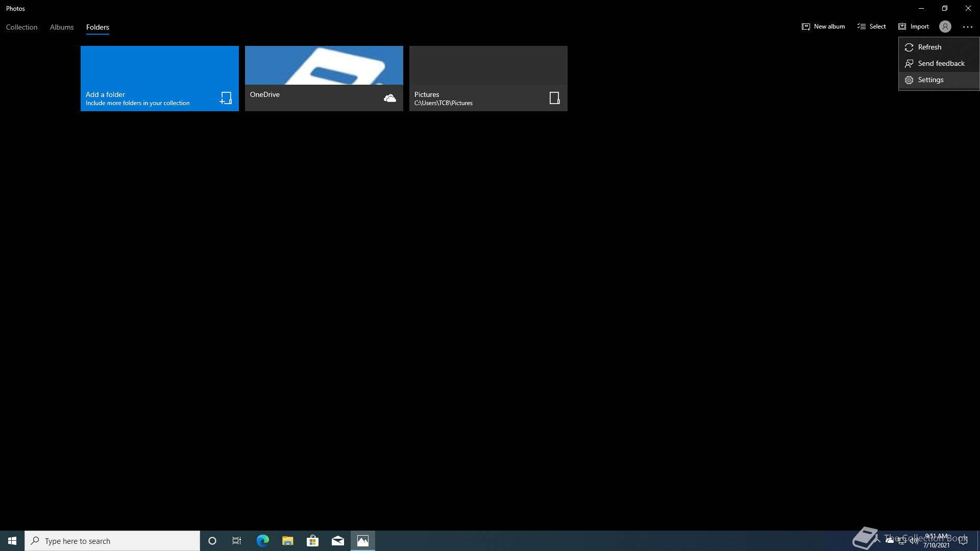Open the Mail app from the taskbar
The image size is (980, 551).
338,541
